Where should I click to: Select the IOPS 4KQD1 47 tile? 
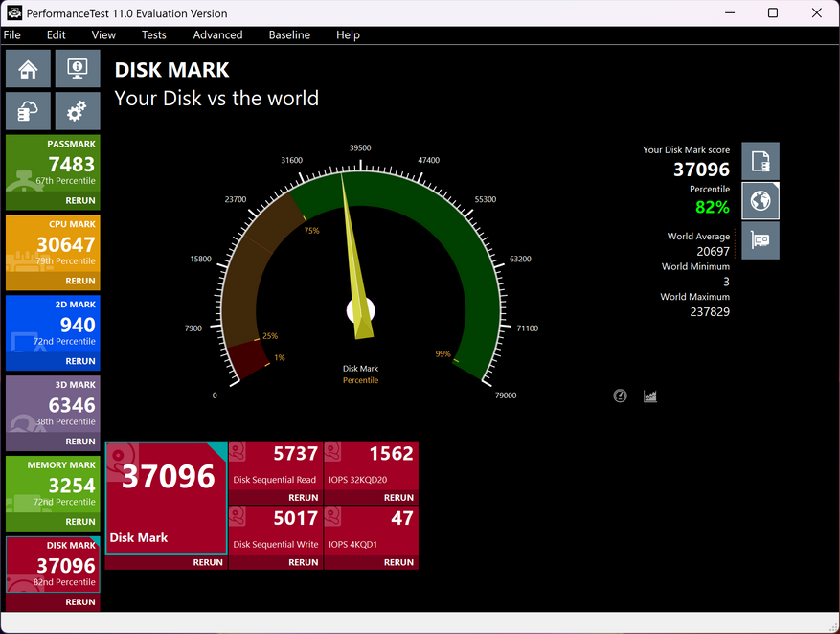[x=372, y=531]
